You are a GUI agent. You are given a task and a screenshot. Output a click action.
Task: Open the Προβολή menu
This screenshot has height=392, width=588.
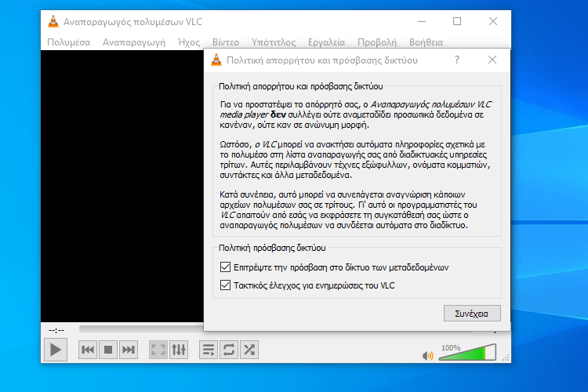point(377,42)
